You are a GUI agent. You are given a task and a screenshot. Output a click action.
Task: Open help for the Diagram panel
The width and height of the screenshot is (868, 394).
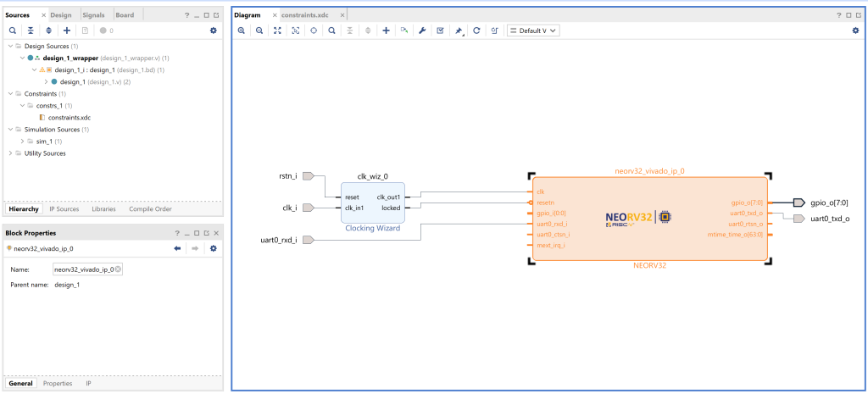839,15
